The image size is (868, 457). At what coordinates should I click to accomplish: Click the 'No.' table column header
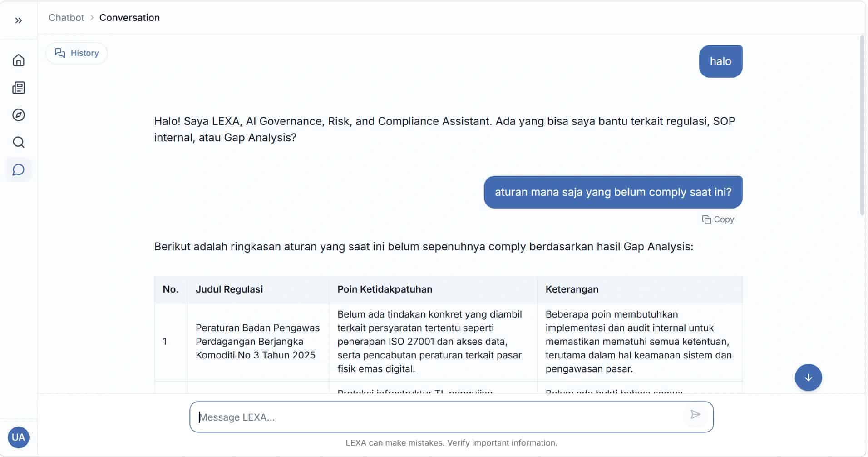click(x=171, y=289)
